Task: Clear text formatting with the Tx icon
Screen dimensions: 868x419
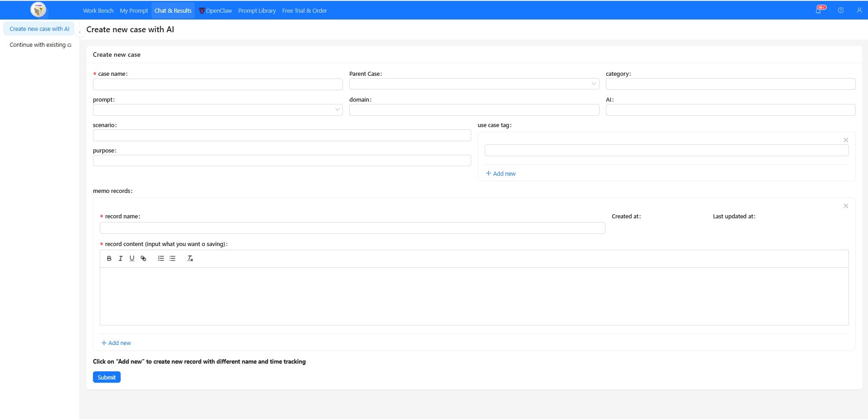Action: (x=190, y=258)
